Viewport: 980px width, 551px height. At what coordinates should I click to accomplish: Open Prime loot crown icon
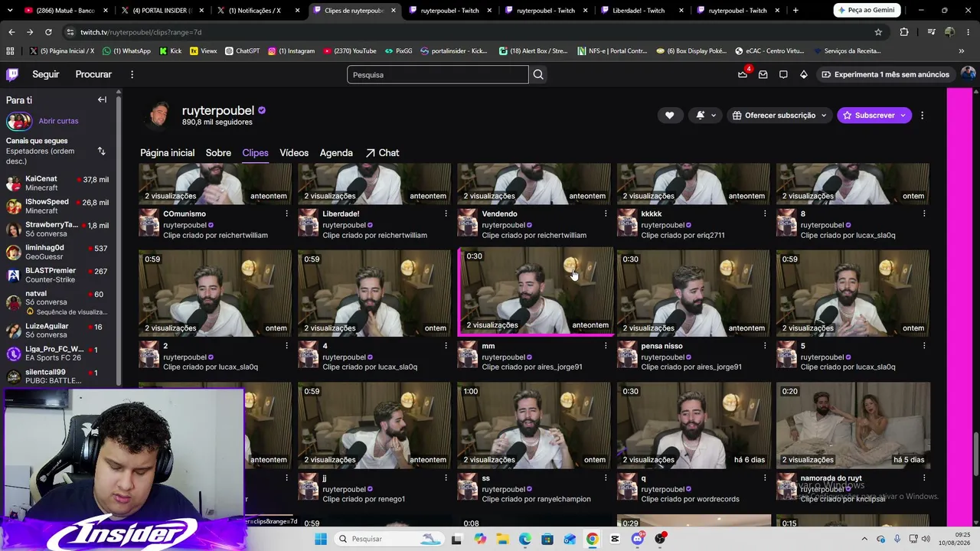tap(743, 74)
